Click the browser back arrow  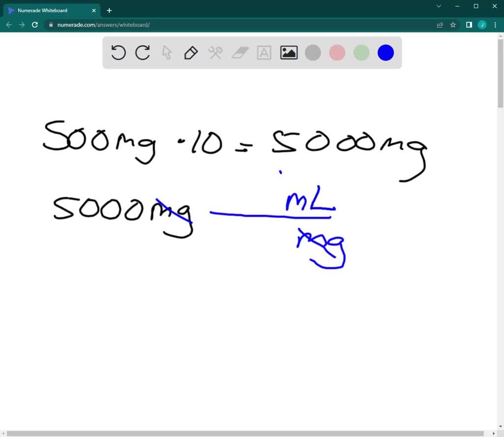tap(9, 25)
